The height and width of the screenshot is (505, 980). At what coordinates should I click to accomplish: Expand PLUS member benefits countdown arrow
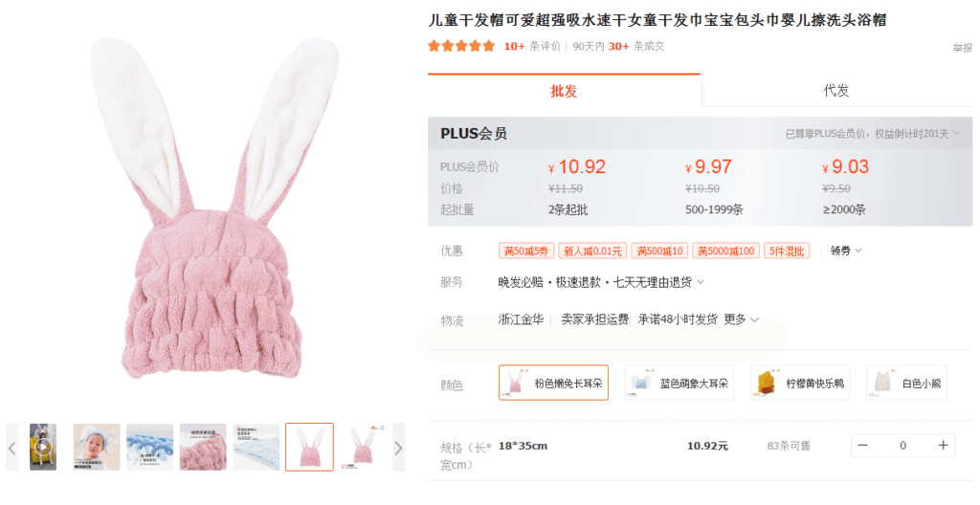(957, 133)
